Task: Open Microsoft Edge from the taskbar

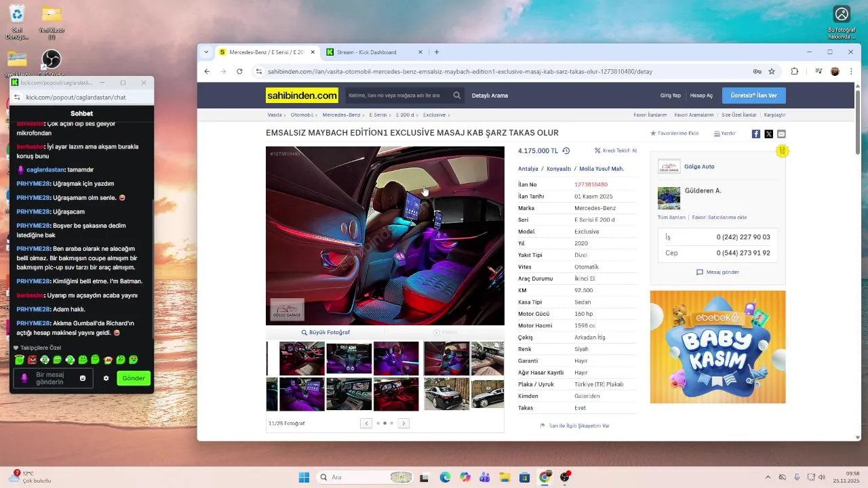Action: pos(445,477)
